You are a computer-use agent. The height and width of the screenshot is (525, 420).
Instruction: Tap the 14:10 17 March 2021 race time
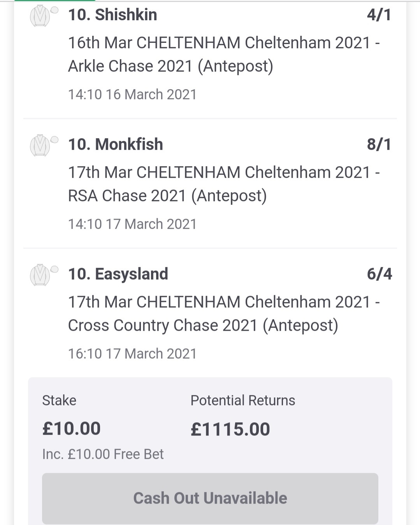[132, 224]
